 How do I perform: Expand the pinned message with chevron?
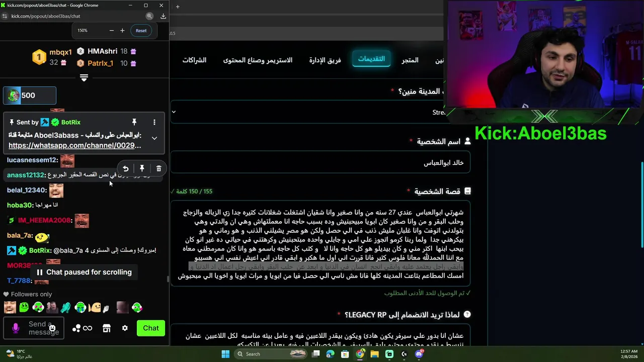(154, 138)
